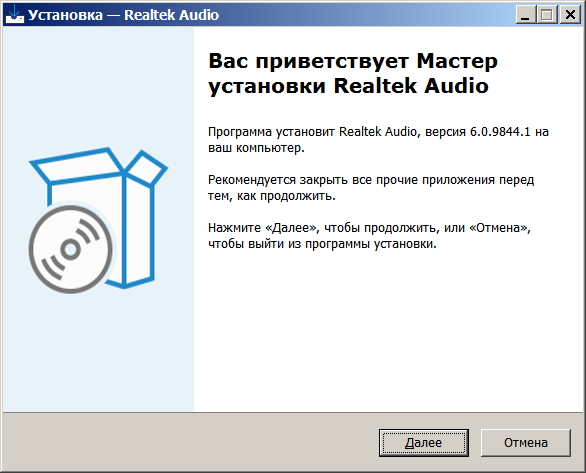Viewport: 586px width, 473px height.
Task: Cancel setup with the Отмена button
Action: 525,443
